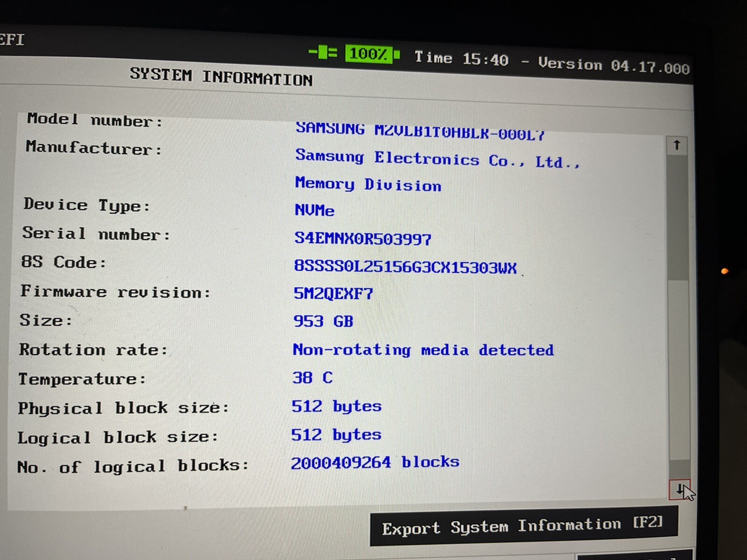Click the Model number label
The width and height of the screenshot is (747, 560).
click(x=95, y=120)
